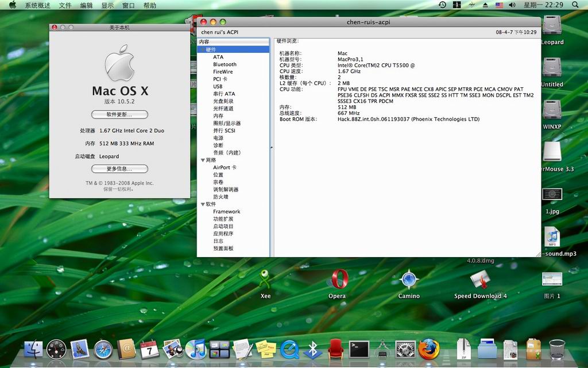Select Framework under 软件
Viewport: 588px width, 368px height.
click(226, 212)
